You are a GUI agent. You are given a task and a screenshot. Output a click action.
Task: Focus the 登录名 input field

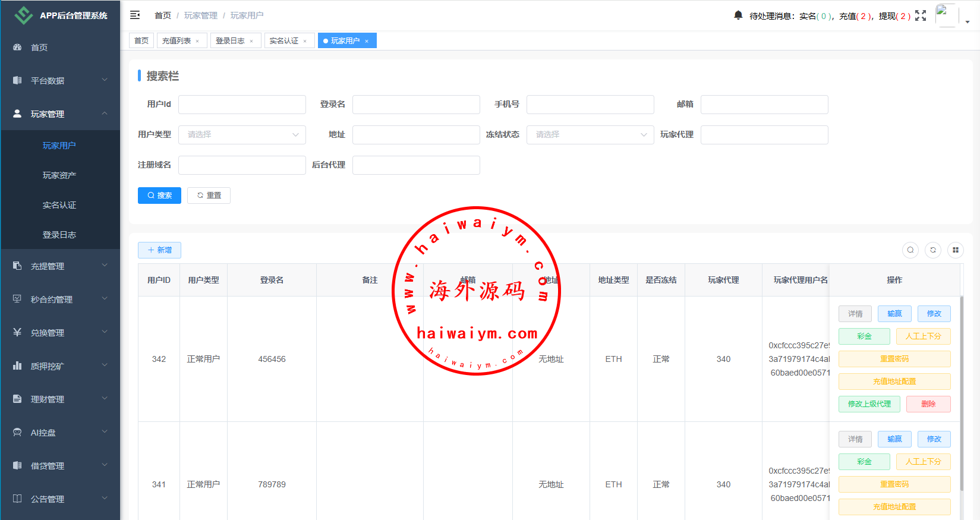(x=416, y=105)
